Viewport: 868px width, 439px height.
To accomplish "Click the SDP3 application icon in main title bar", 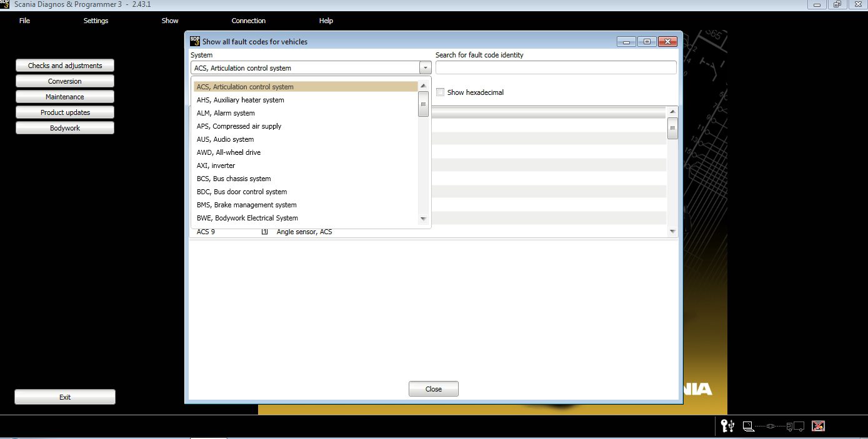I will (5, 4).
